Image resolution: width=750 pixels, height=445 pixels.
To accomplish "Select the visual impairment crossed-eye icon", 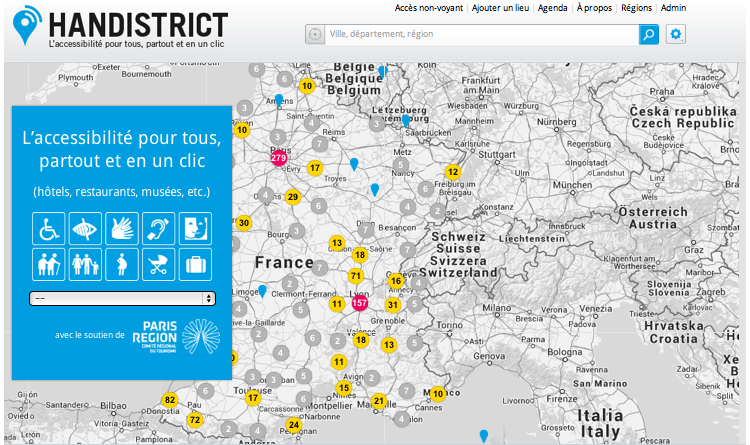I will pos(85,229).
